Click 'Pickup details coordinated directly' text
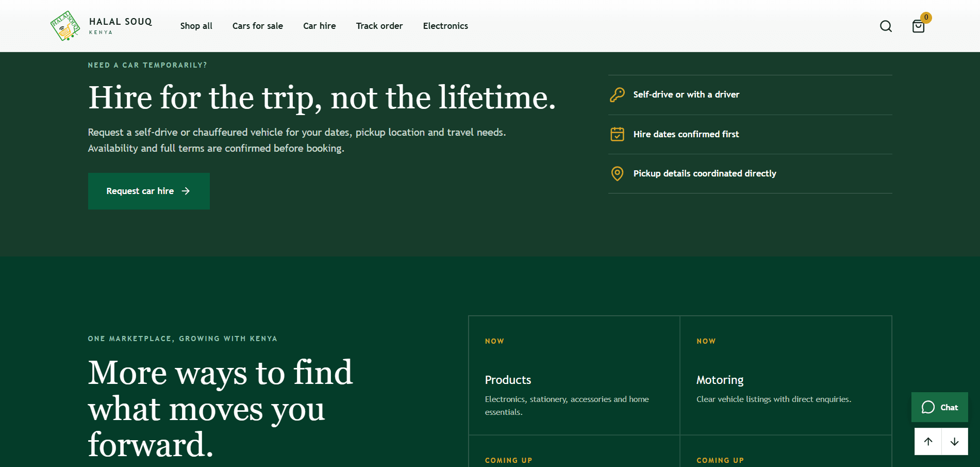Viewport: 980px width, 467px height. click(705, 173)
